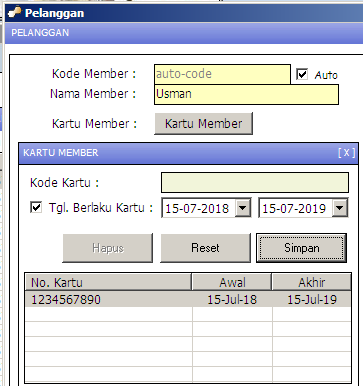Click the Nama Member field containing Usman
Screen dimensions: 363x386
click(246, 94)
